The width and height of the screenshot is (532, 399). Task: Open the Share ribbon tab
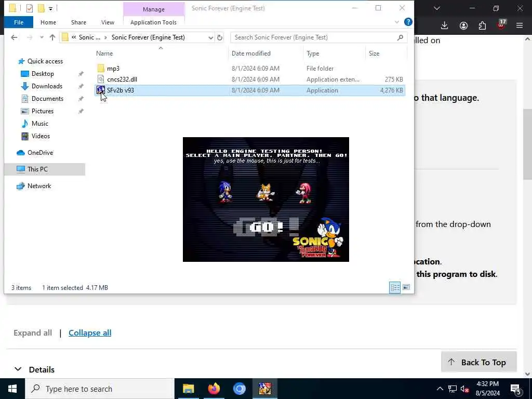pyautogui.click(x=78, y=22)
